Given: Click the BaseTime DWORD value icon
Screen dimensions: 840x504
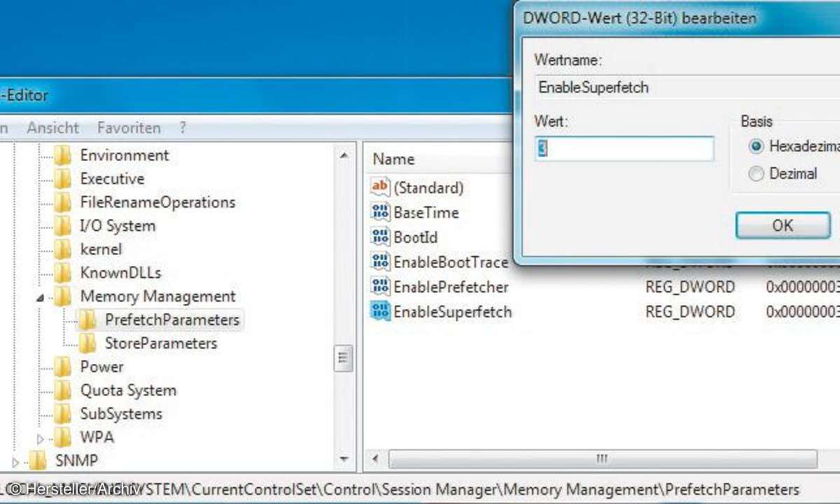Looking at the screenshot, I should (380, 212).
